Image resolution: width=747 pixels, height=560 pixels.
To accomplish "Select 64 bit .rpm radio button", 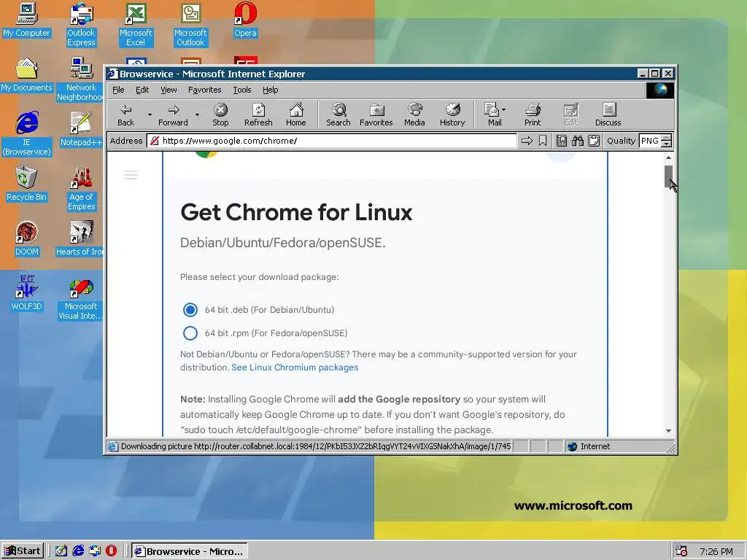I will [x=190, y=332].
